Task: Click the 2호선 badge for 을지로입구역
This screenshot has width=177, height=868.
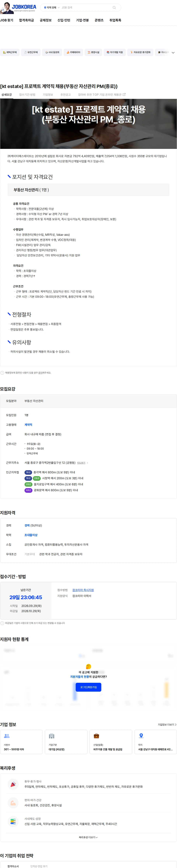Action: click(28, 484)
